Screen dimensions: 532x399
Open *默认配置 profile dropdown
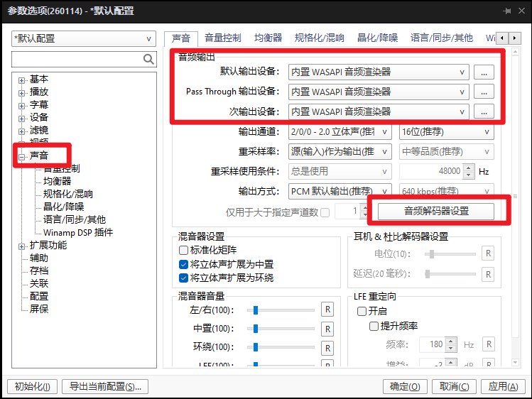click(84, 38)
